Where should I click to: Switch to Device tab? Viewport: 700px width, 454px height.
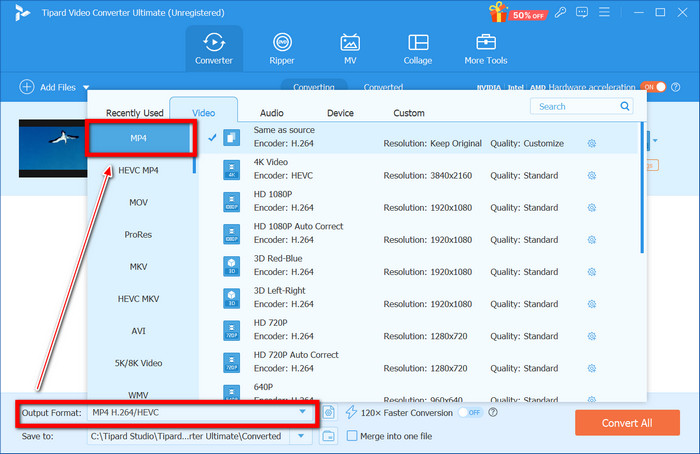(340, 113)
